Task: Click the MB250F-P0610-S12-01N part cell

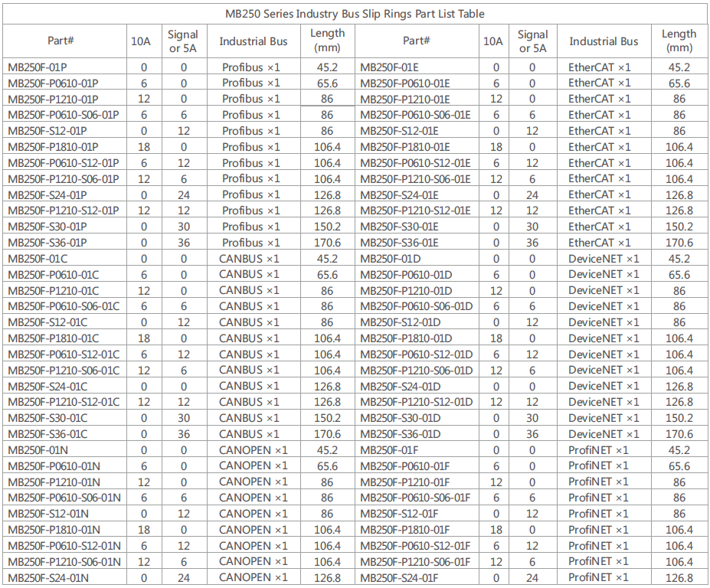Action: (64, 546)
